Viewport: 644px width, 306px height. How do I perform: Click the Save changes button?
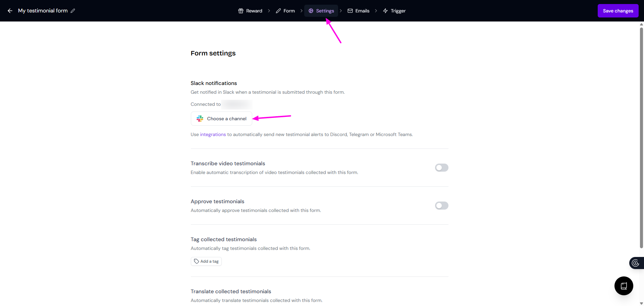tap(618, 11)
